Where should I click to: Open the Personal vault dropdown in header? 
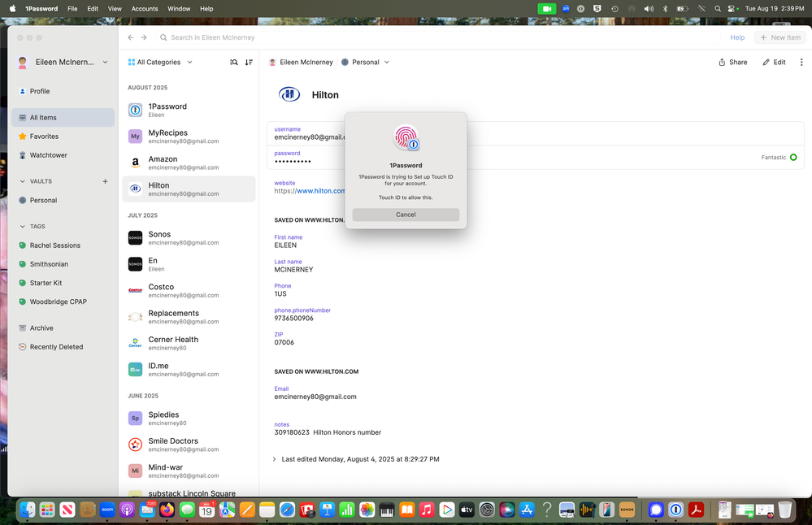click(x=365, y=62)
